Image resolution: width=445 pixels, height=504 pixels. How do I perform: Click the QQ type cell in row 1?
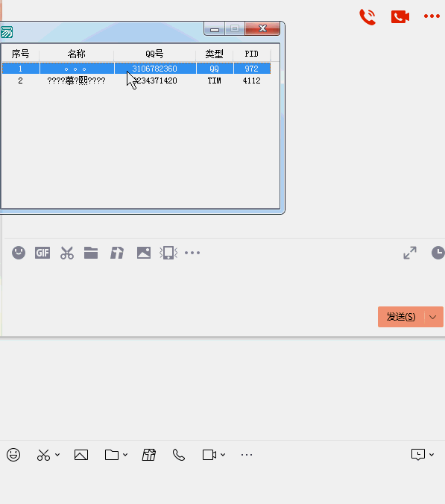pyautogui.click(x=215, y=69)
